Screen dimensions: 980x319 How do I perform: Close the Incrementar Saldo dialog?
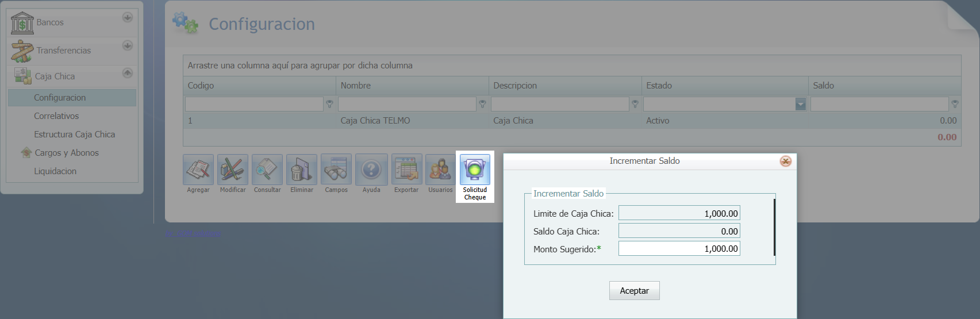coord(786,162)
